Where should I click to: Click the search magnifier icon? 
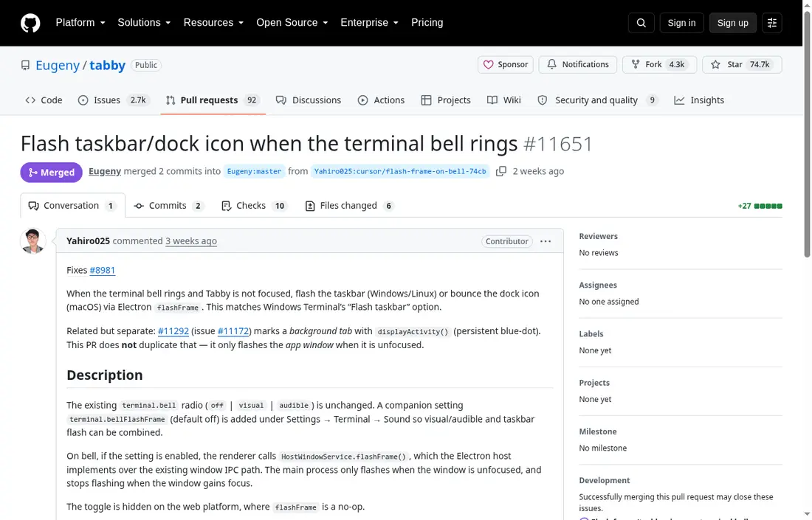click(641, 23)
